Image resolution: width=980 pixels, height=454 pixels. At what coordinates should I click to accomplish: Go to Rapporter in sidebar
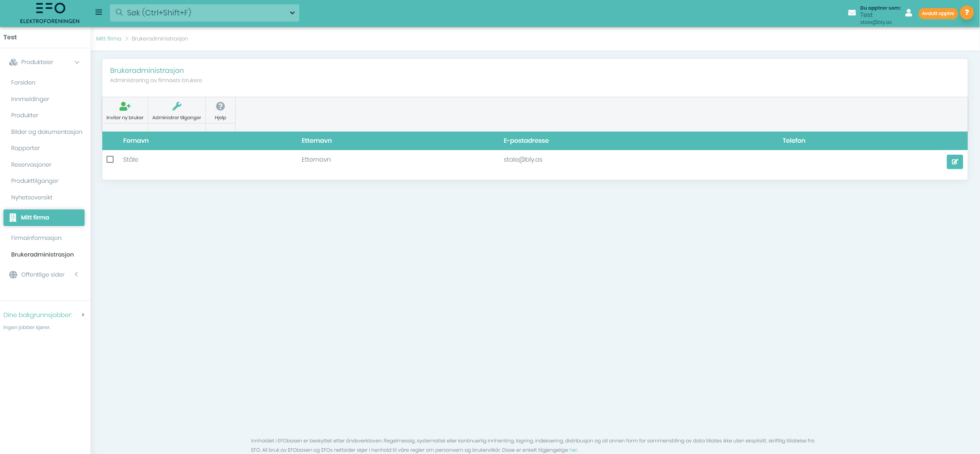click(25, 148)
